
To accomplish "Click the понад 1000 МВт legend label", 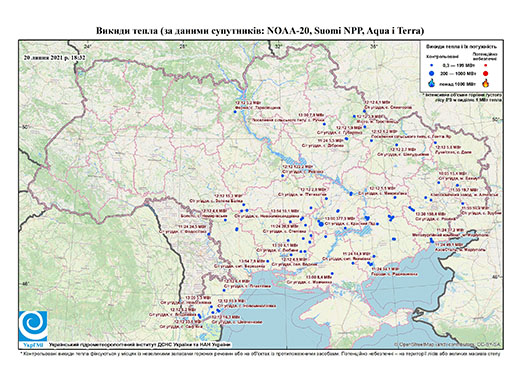I will pos(457,84).
